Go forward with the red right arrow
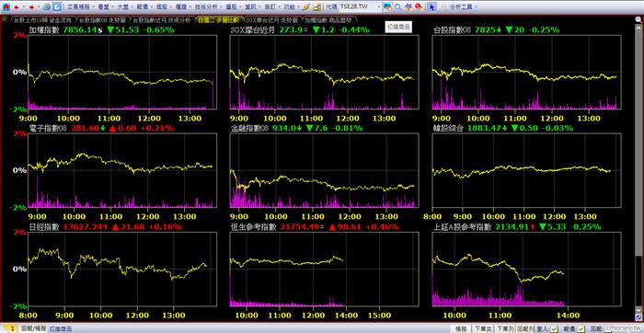Screen dimensions: 644x333 pos(31,7)
